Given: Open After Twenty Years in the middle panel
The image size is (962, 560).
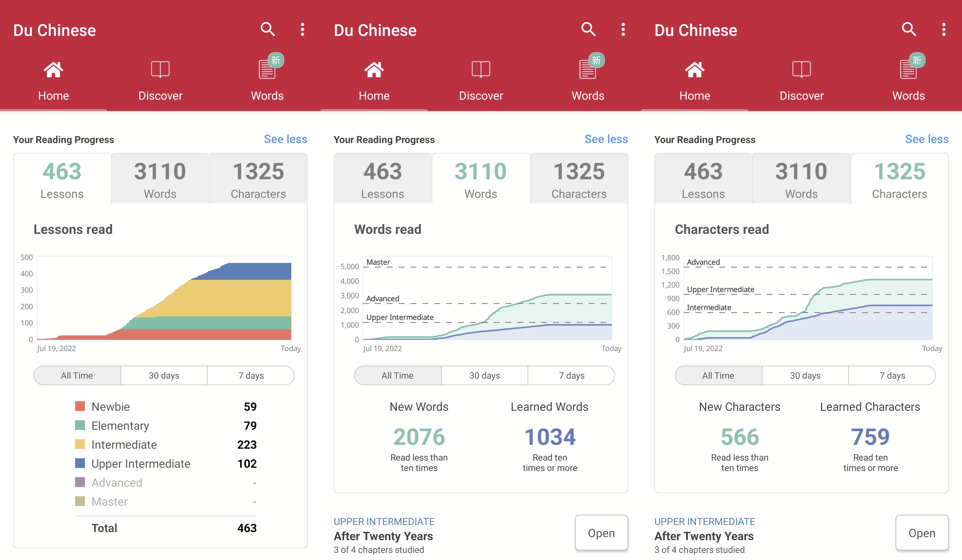Looking at the screenshot, I should 601,533.
